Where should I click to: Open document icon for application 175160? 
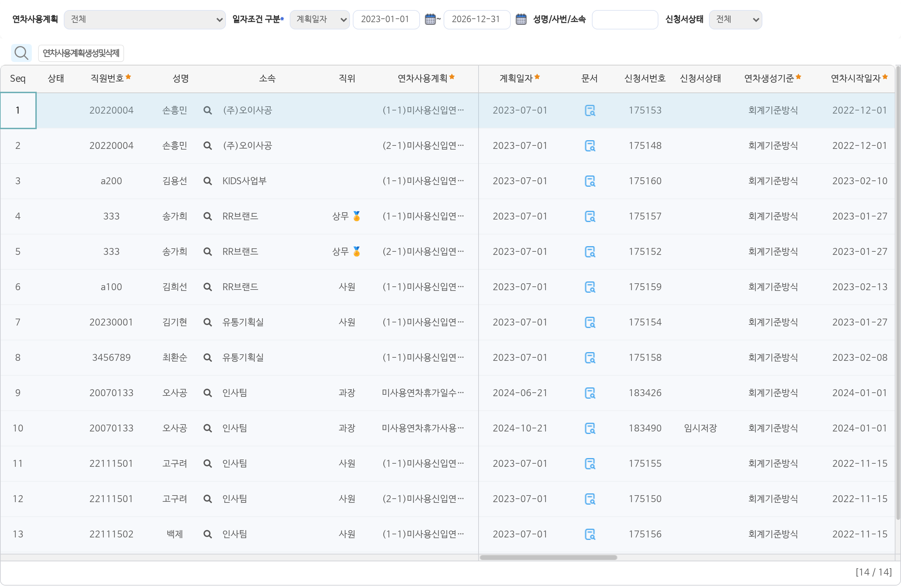tap(590, 181)
